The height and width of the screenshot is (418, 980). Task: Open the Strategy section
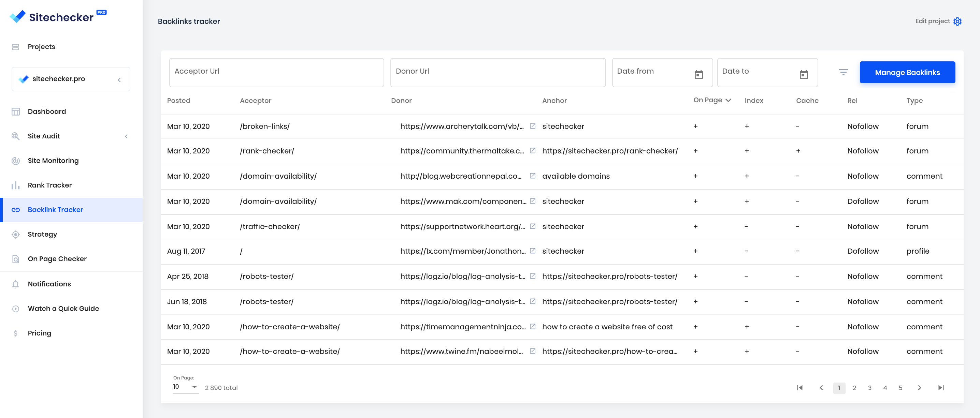click(x=42, y=235)
